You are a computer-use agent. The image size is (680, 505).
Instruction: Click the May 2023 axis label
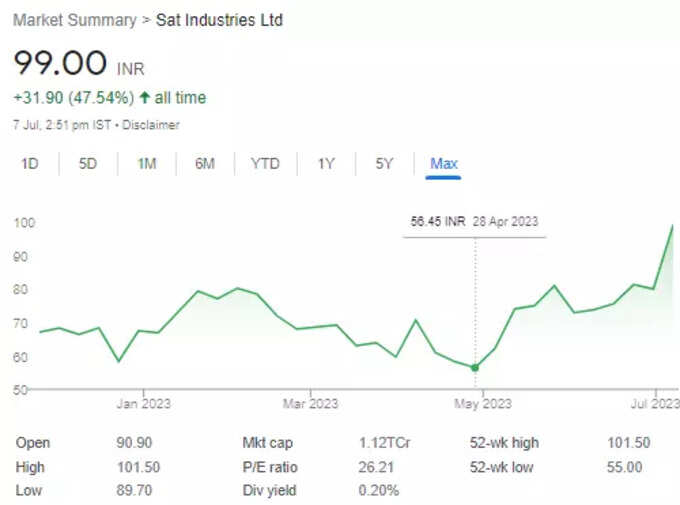[x=483, y=404]
